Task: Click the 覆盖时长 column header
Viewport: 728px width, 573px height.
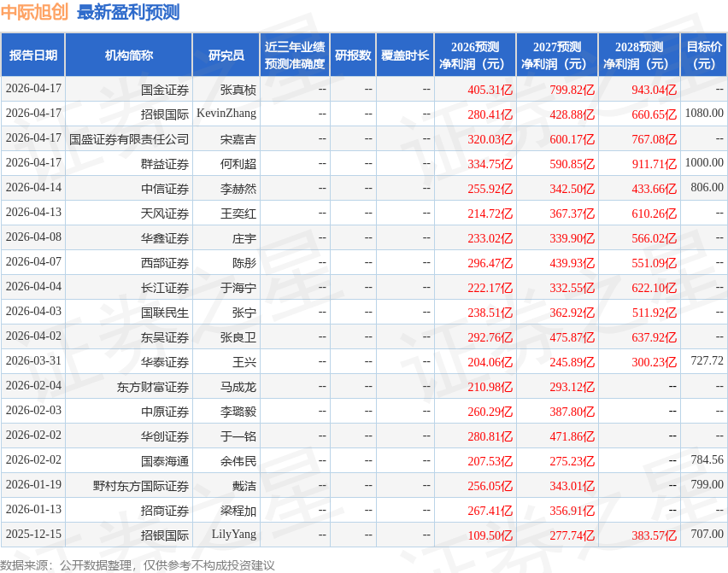Action: coord(405,55)
